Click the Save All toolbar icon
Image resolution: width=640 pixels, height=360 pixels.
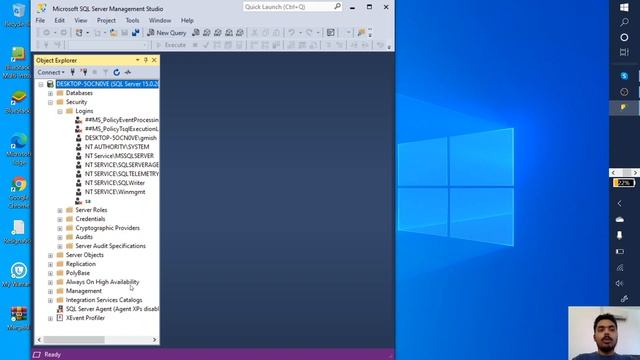[x=136, y=33]
